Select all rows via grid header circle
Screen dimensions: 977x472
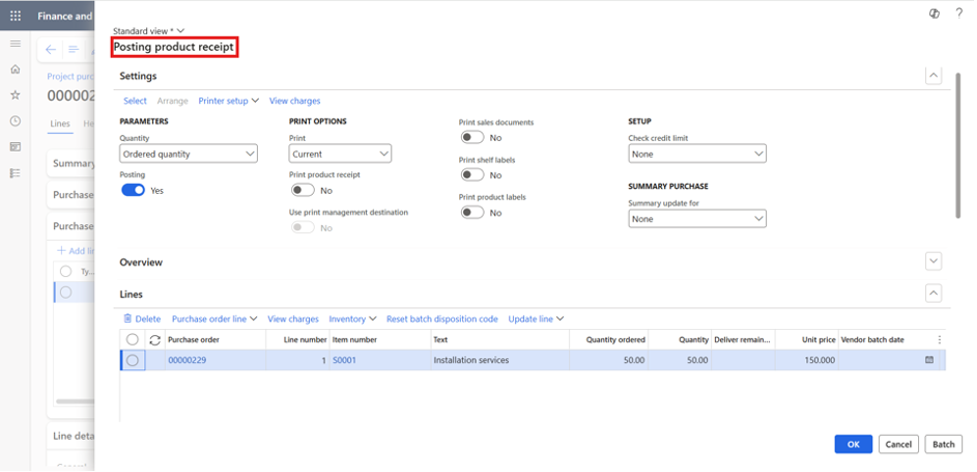coord(132,340)
